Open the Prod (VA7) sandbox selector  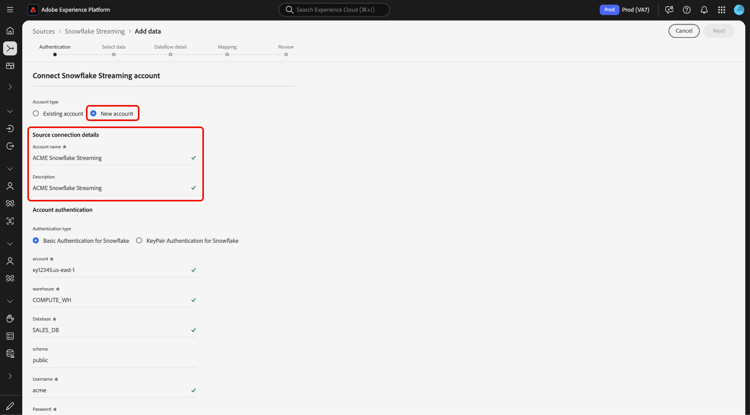(x=635, y=10)
